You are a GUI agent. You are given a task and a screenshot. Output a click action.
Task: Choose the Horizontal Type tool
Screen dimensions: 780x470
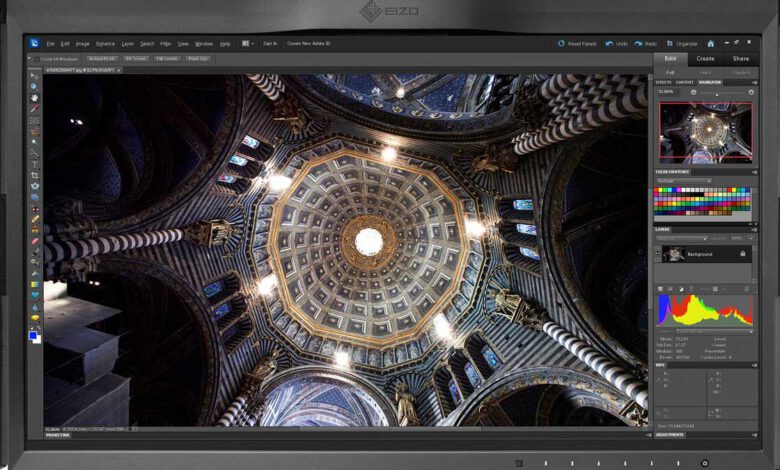(35, 164)
